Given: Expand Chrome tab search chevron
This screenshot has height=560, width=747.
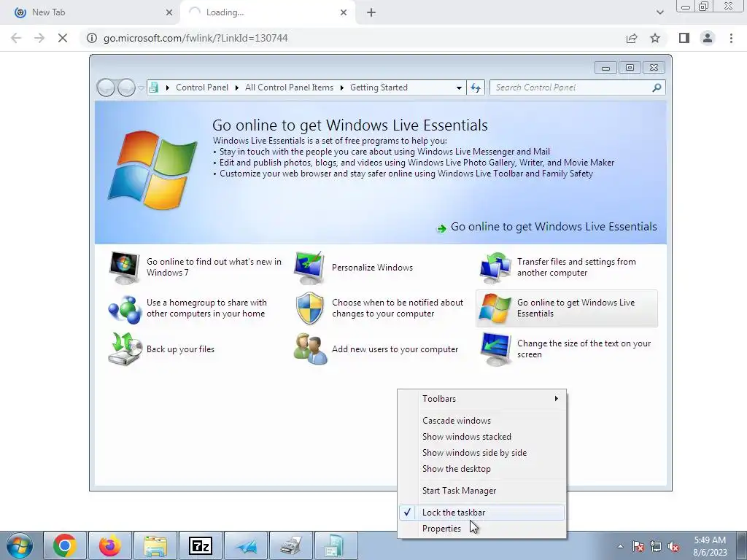Looking at the screenshot, I should [659, 12].
